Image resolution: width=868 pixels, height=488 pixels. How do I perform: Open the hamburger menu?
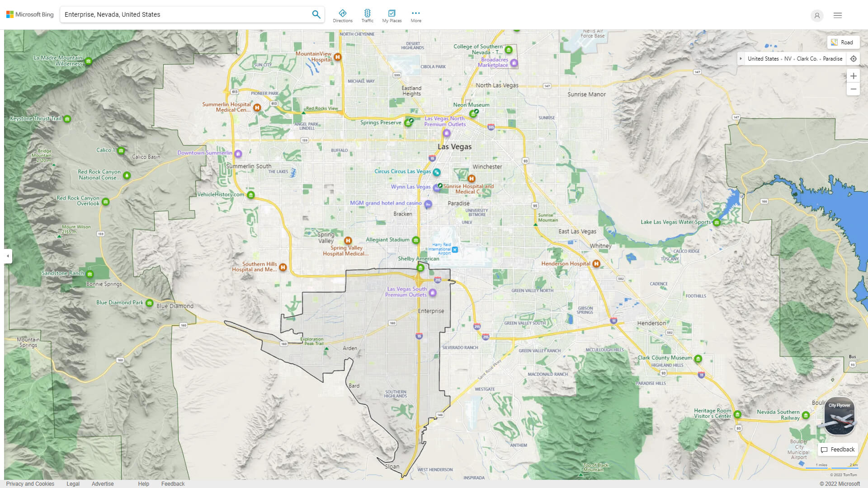click(837, 15)
